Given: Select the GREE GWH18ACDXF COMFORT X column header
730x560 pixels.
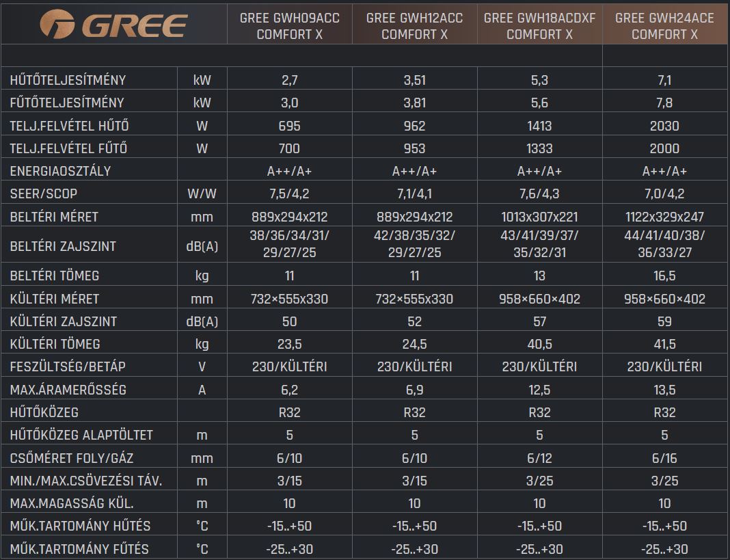Looking at the screenshot, I should [539, 26].
